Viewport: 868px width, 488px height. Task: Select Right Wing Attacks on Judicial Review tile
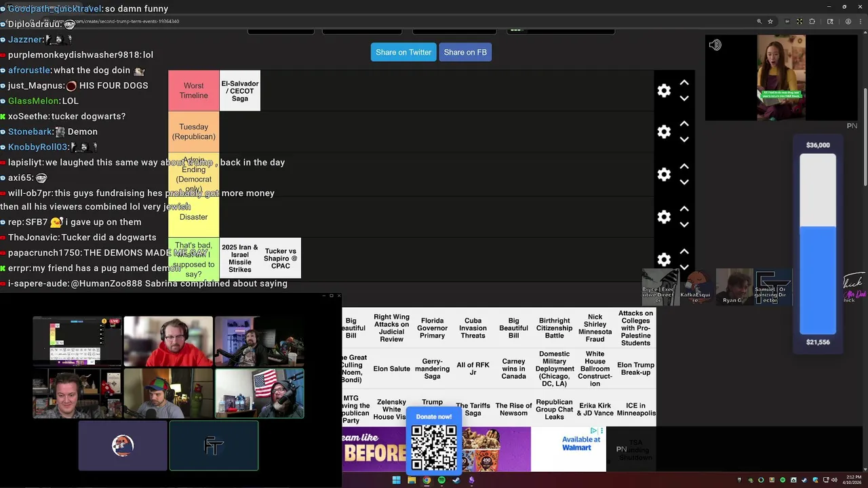point(391,328)
